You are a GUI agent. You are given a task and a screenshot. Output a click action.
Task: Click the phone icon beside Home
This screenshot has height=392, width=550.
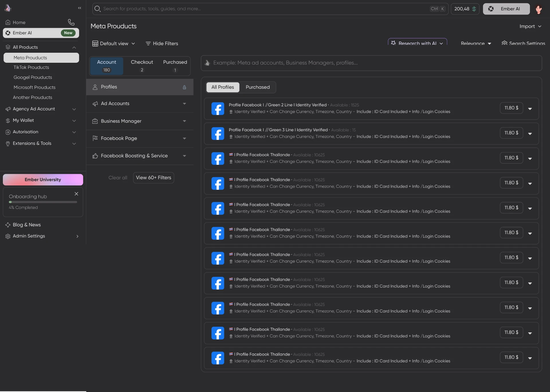click(71, 22)
